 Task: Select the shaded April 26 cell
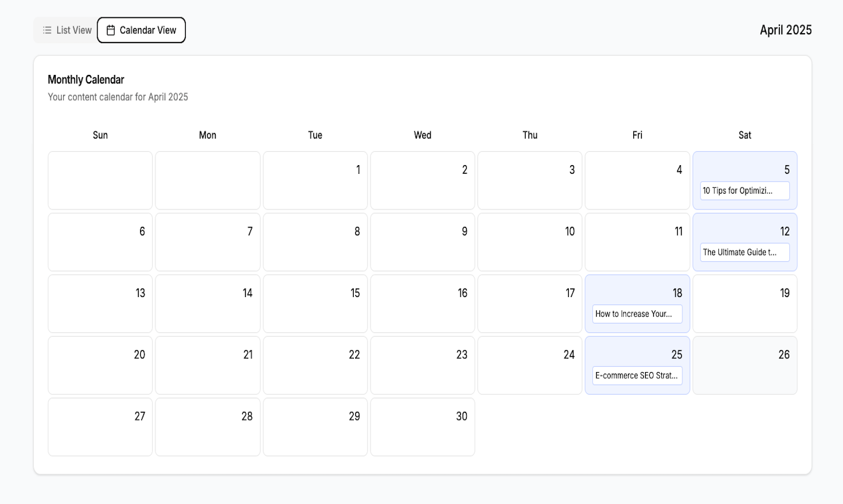pos(745,365)
